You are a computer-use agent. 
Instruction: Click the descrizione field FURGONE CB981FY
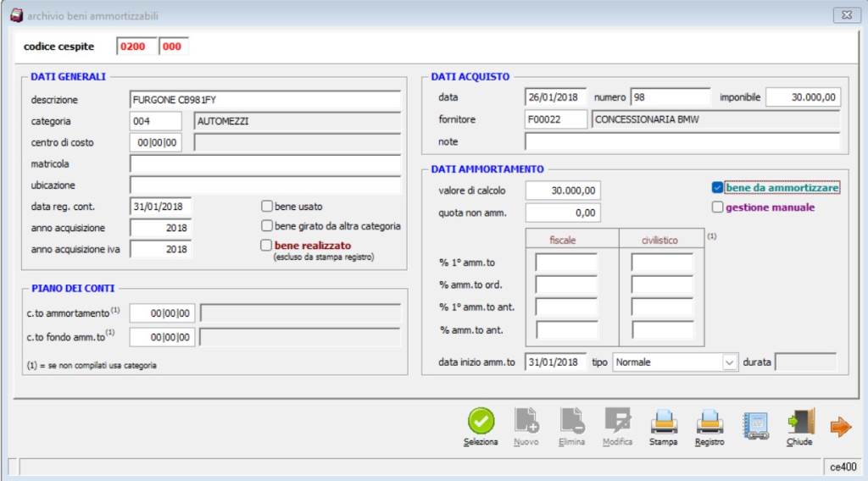click(265, 100)
